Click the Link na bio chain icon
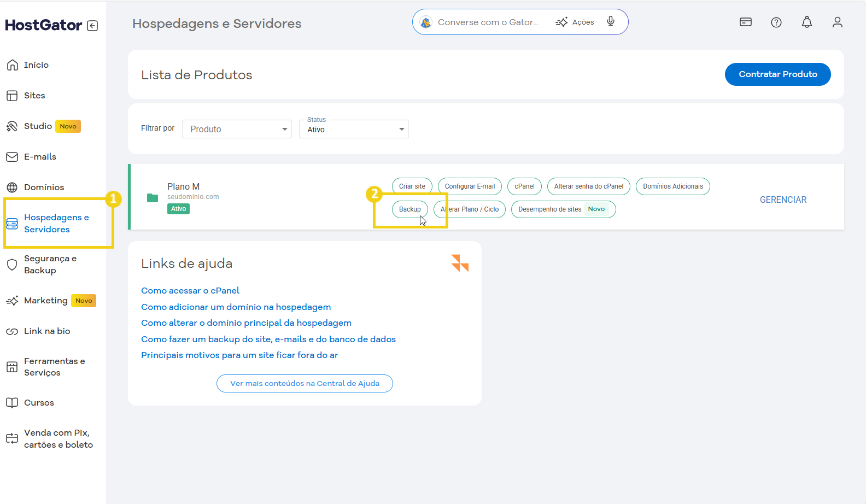The height and width of the screenshot is (504, 866). (12, 331)
